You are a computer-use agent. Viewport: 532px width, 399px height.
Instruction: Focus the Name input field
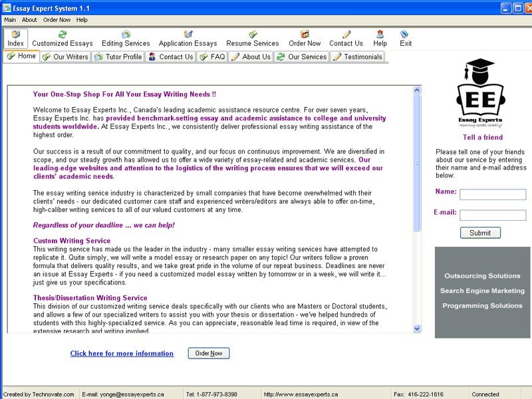coord(493,194)
